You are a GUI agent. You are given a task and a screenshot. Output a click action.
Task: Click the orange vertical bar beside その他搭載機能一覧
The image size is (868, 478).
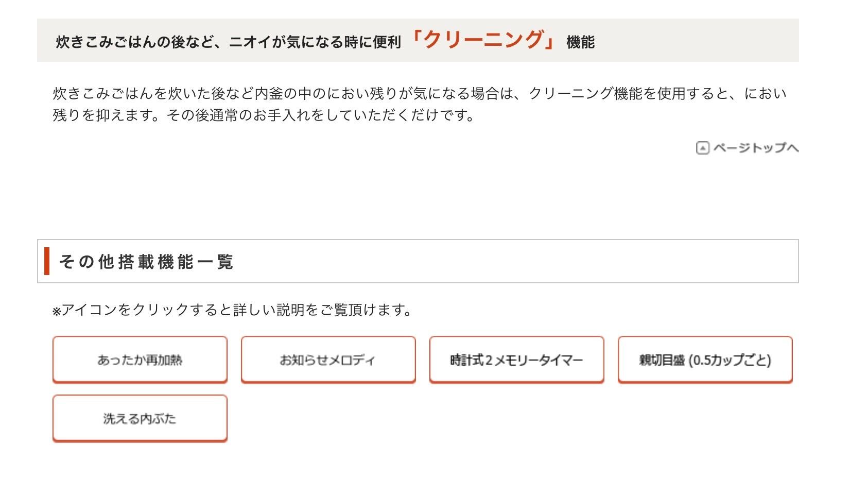[x=47, y=261]
